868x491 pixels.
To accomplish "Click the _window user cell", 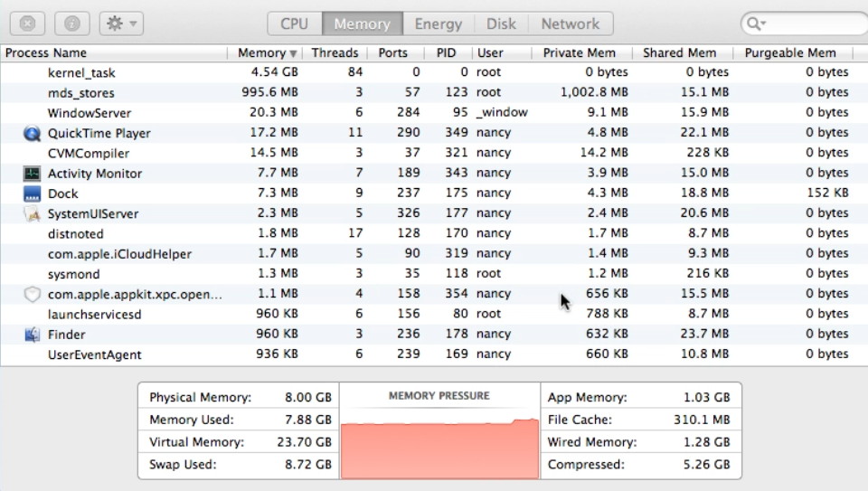I will [x=502, y=112].
